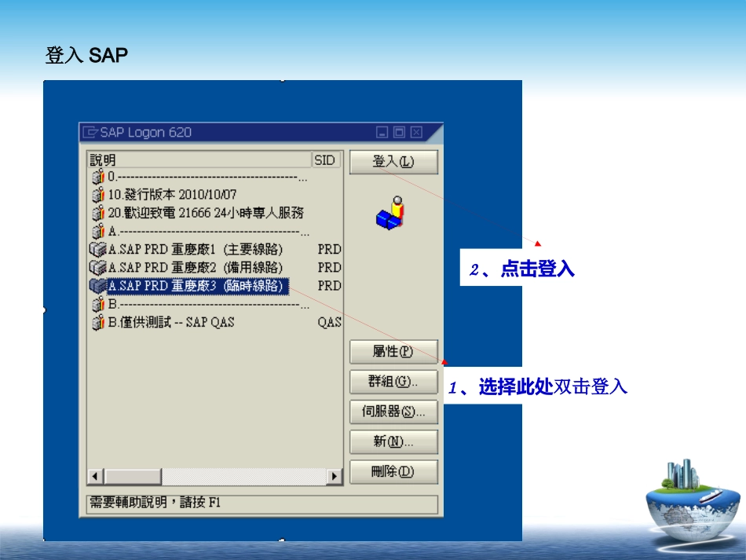Click the icon beside the 0.--- entry
Image resolution: width=746 pixels, height=560 pixels.
click(x=98, y=177)
